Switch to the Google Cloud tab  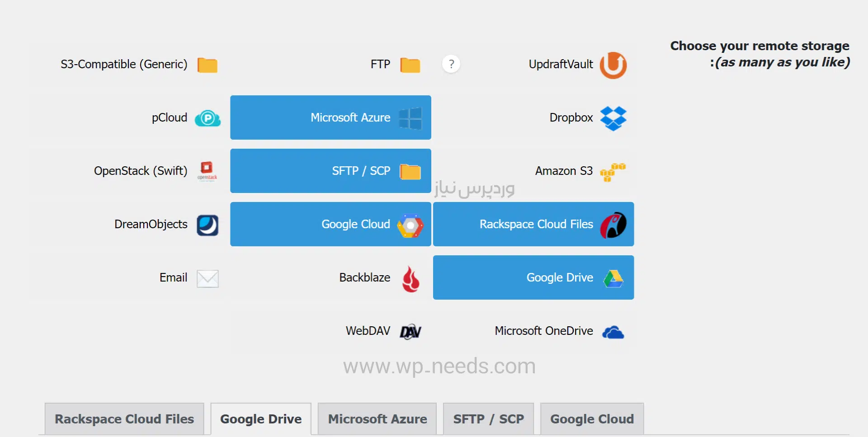point(592,419)
